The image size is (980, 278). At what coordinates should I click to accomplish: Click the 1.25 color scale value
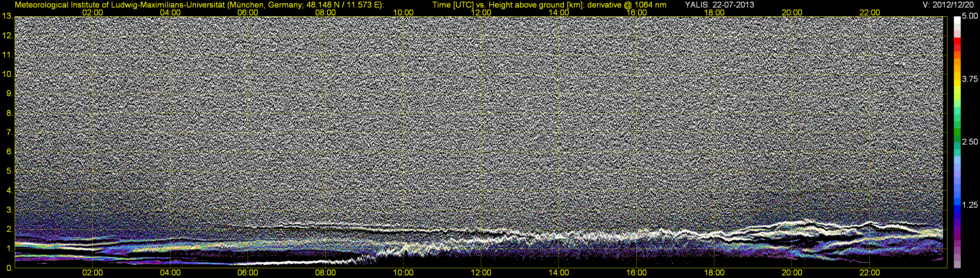click(969, 205)
